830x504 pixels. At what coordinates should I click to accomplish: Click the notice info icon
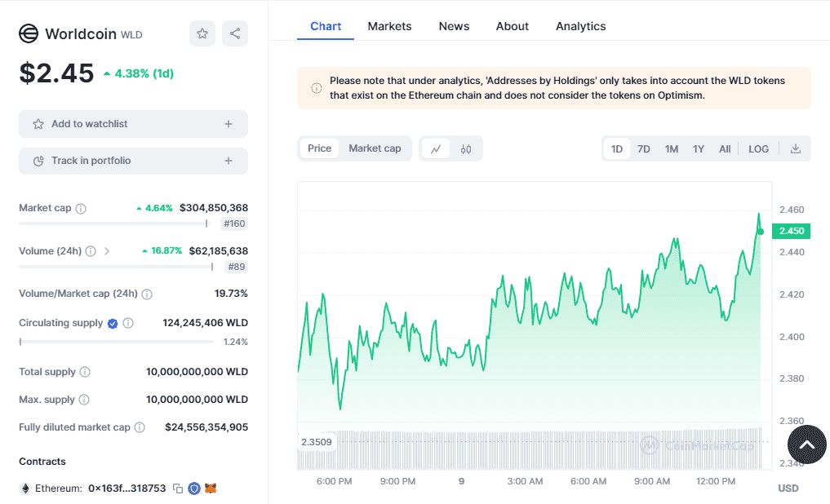317,88
